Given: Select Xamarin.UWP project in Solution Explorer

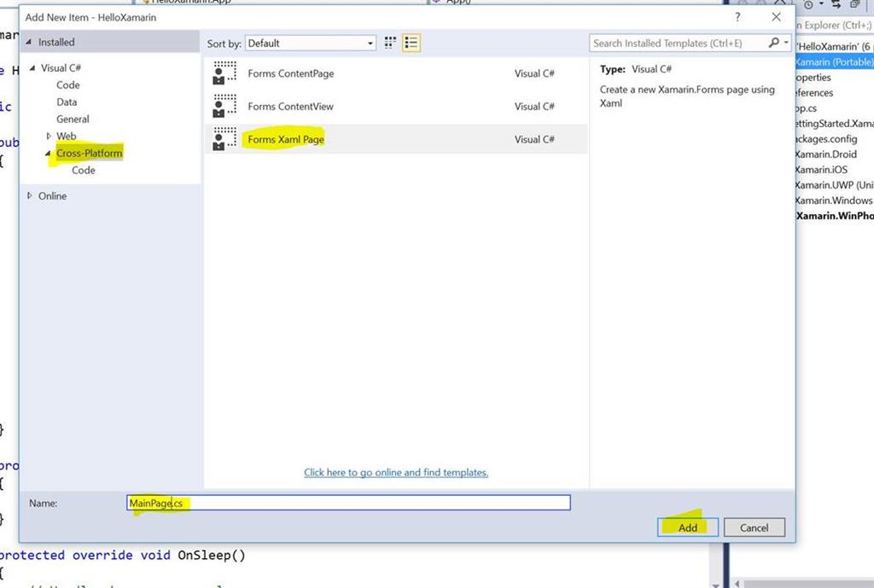Looking at the screenshot, I should coord(835,185).
